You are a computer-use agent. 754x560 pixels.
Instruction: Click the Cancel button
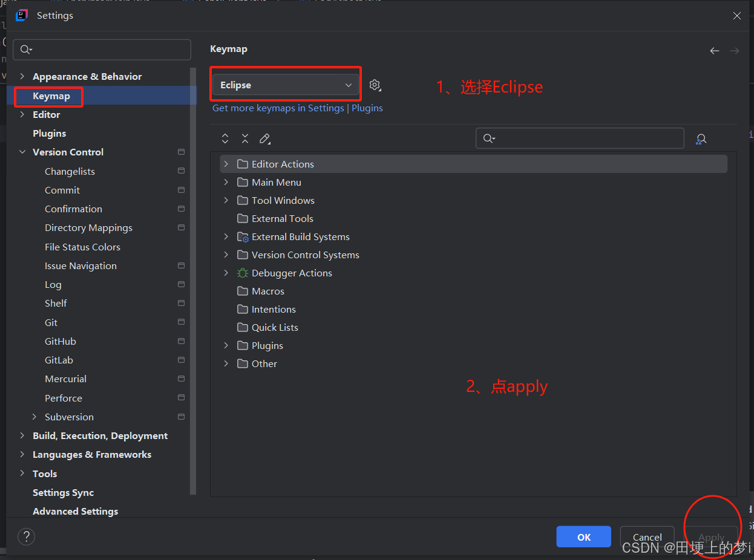pos(647,537)
